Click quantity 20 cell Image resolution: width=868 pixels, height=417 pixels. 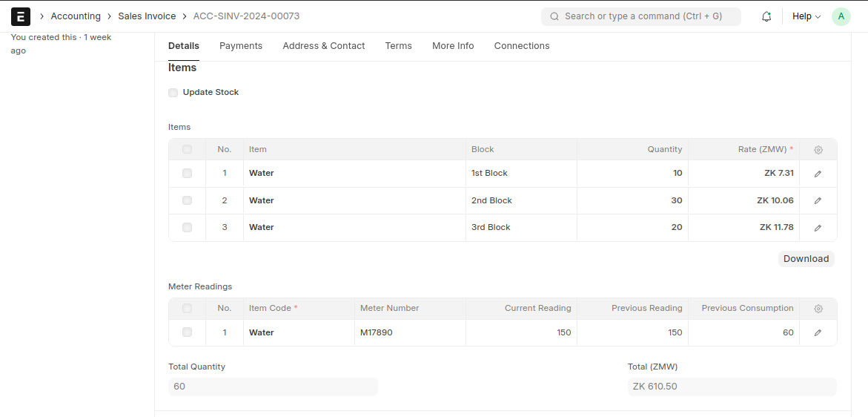[633, 228]
